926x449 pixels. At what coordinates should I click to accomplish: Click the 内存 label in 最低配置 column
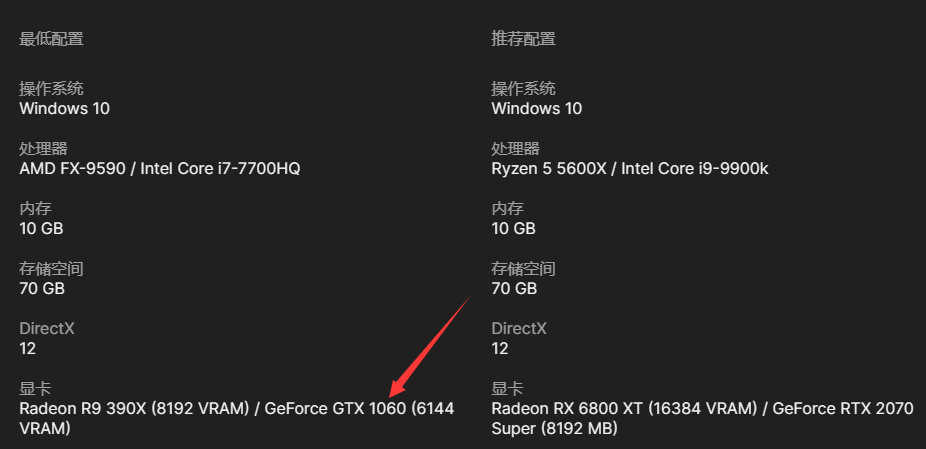35,209
